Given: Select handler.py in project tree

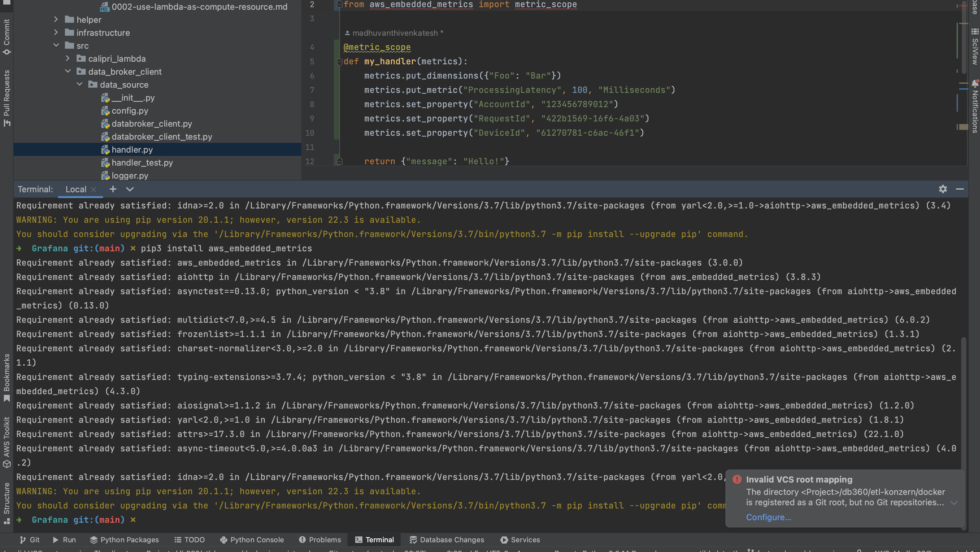Looking at the screenshot, I should coord(157,149).
